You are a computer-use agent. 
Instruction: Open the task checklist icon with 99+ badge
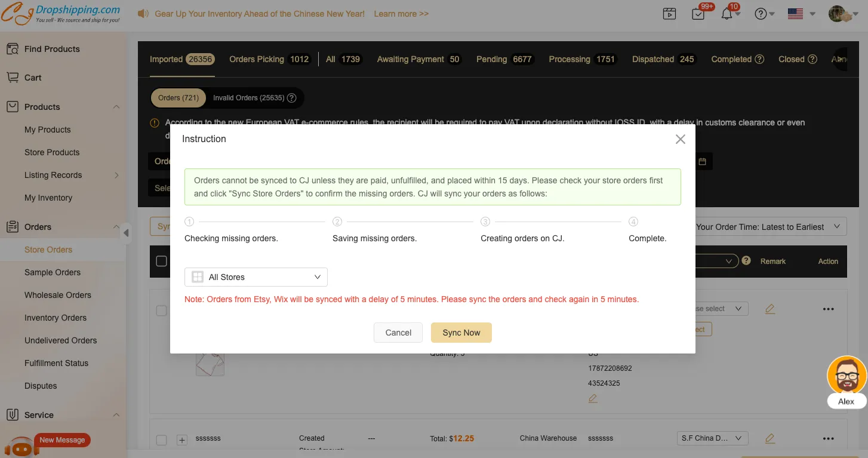click(x=698, y=14)
